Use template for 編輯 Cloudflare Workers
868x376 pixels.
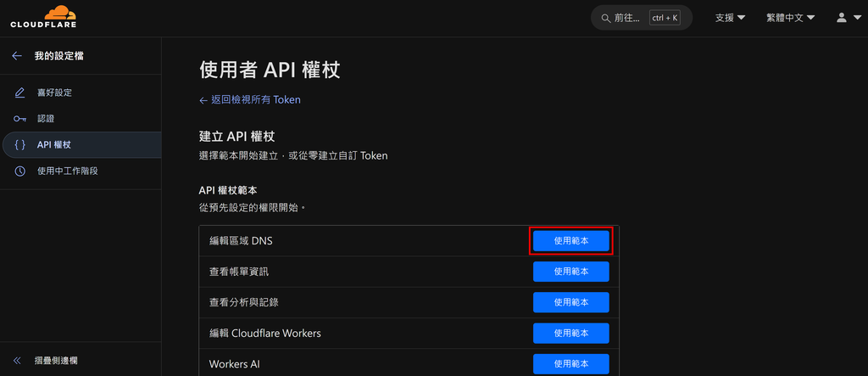570,334
